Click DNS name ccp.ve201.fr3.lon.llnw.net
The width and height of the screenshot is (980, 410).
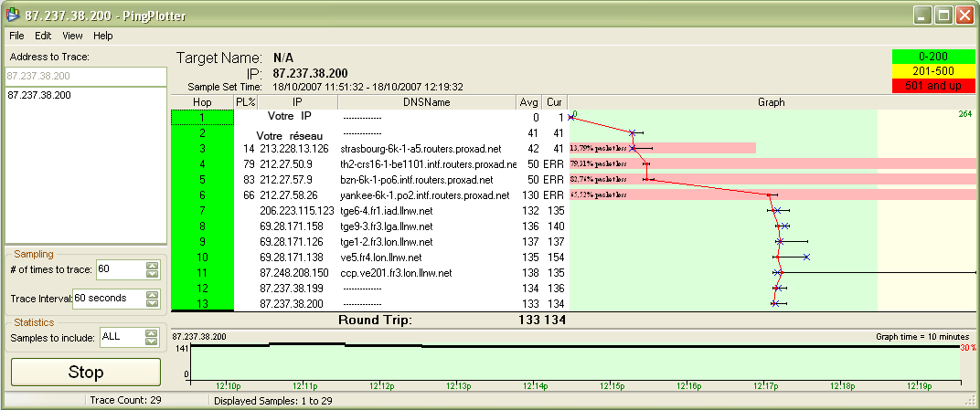tap(396, 273)
